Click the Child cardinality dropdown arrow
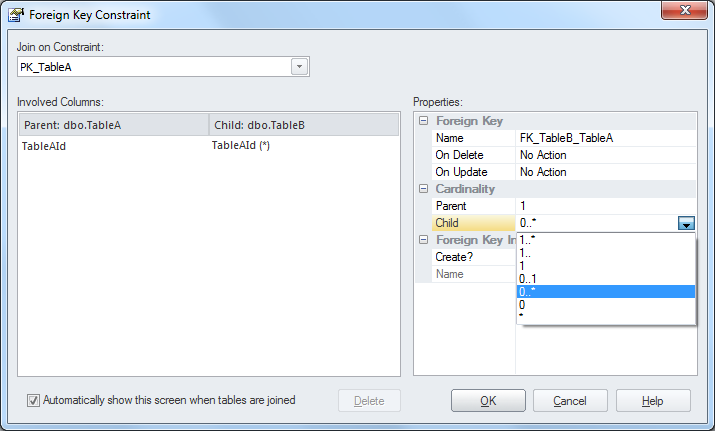This screenshot has height=431, width=715. (686, 224)
